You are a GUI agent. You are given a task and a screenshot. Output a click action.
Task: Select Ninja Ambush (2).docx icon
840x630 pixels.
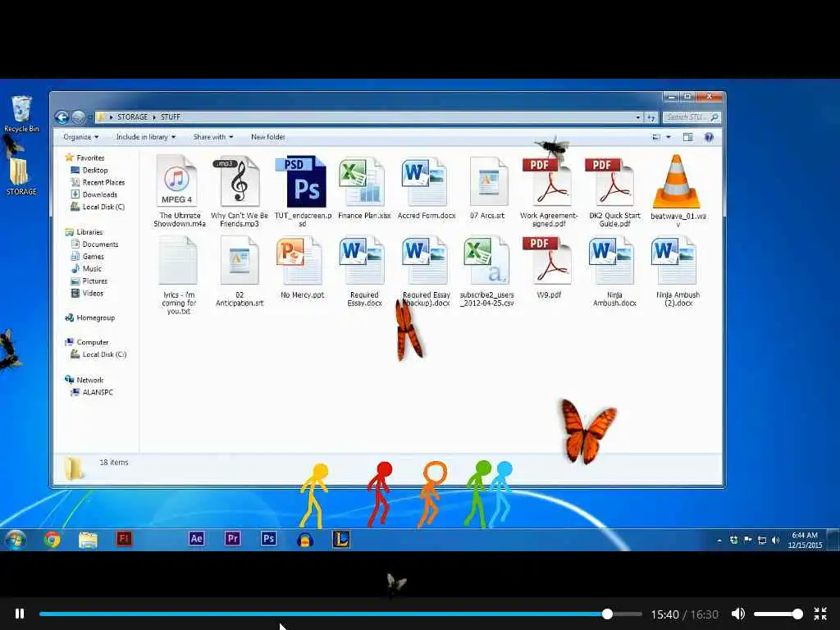click(x=674, y=260)
